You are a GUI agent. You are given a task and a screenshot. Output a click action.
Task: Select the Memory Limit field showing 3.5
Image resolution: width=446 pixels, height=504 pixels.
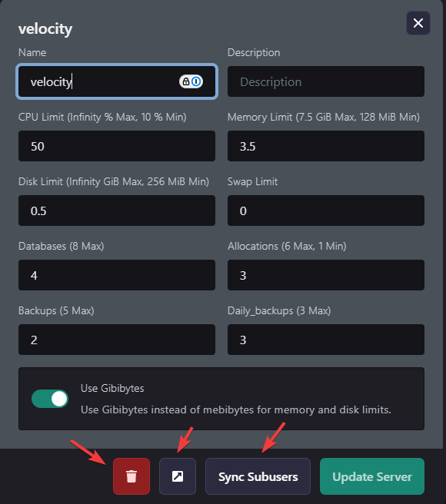coord(325,146)
